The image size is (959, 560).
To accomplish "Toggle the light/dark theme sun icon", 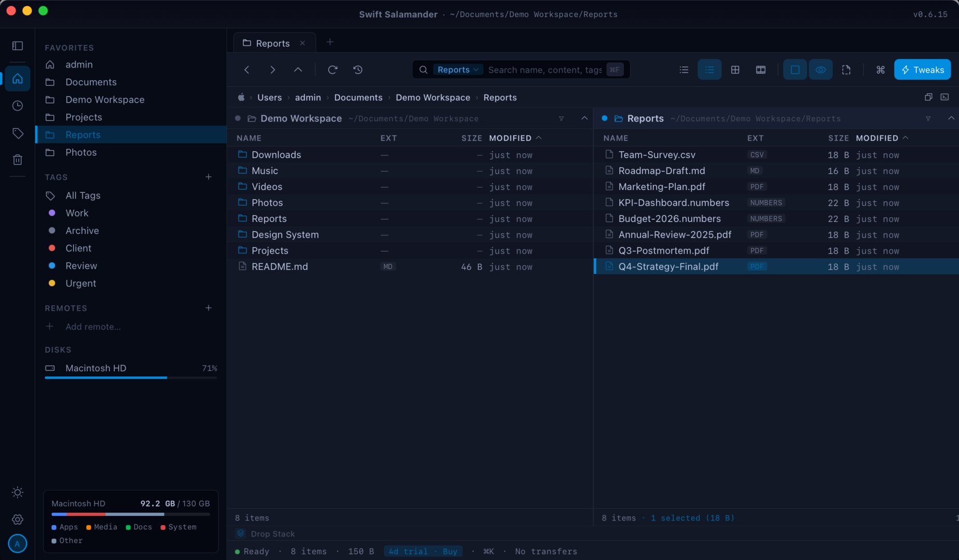I will coord(18,492).
